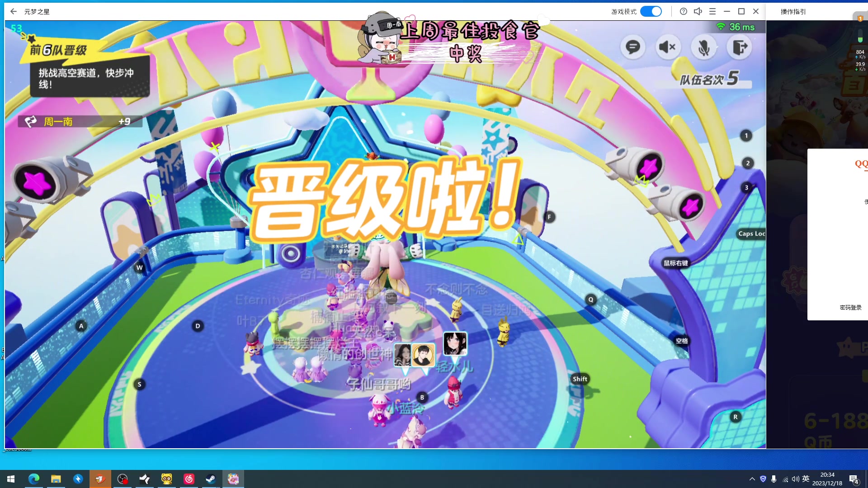Click the number 3 key marker
This screenshot has height=488, width=868.
coord(746,188)
